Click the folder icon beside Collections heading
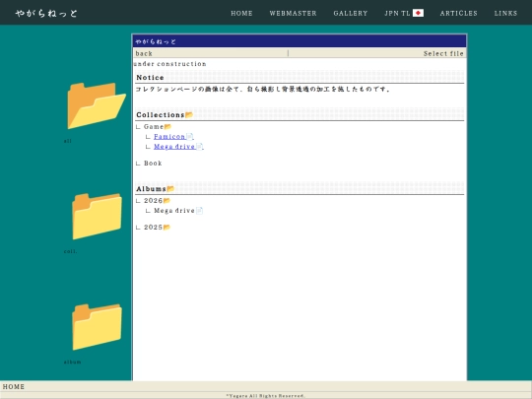The height and width of the screenshot is (399, 532). [x=189, y=114]
